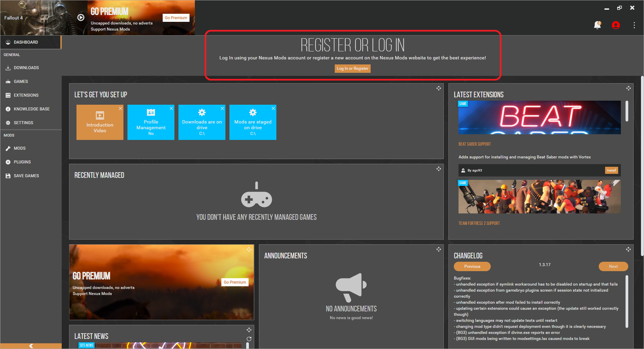
Task: Collapse the sidebar with the bottom arrow
Action: [x=31, y=346]
